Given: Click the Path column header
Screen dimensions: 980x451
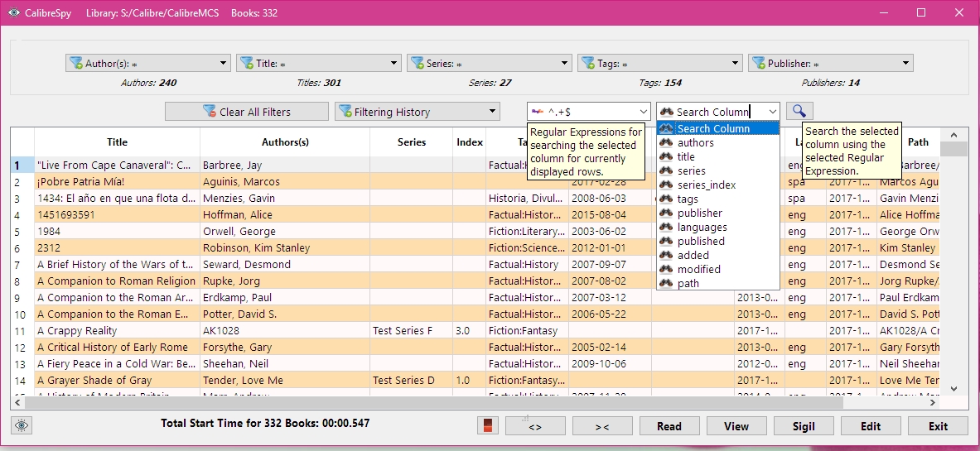Looking at the screenshot, I should (918, 142).
